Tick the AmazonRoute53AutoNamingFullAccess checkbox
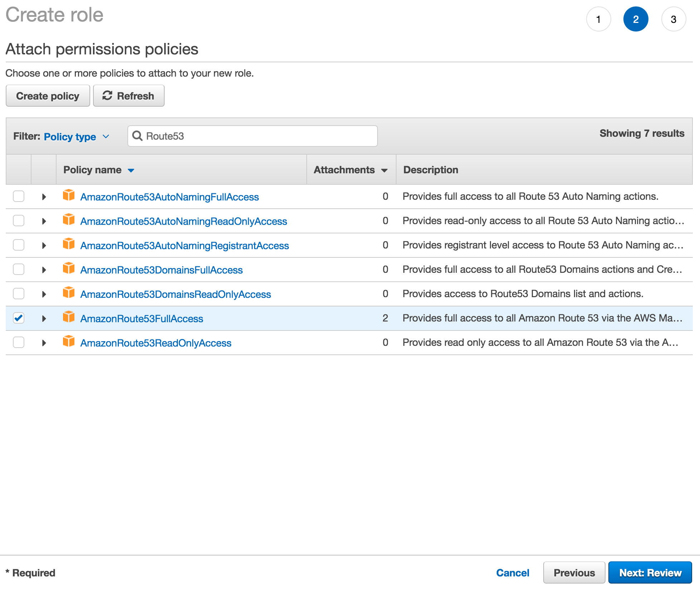 click(x=19, y=196)
